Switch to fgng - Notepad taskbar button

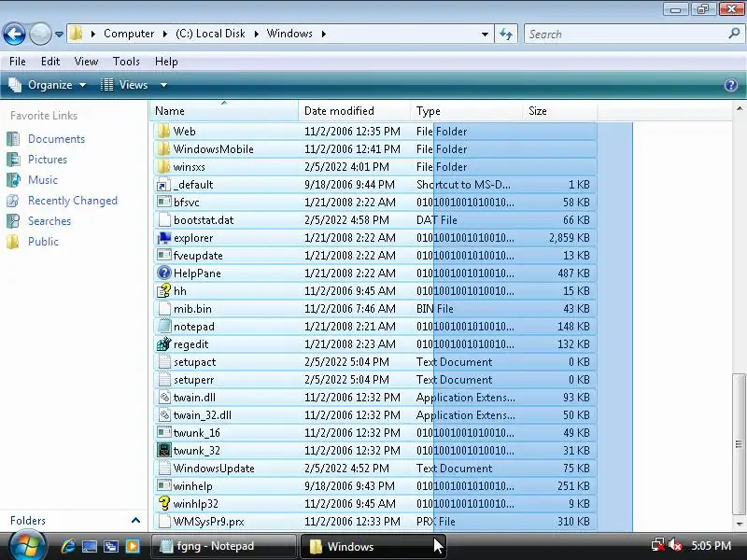(x=224, y=546)
